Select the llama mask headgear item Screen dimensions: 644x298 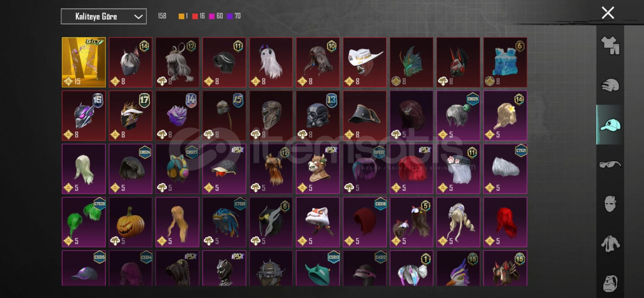pos(318,169)
